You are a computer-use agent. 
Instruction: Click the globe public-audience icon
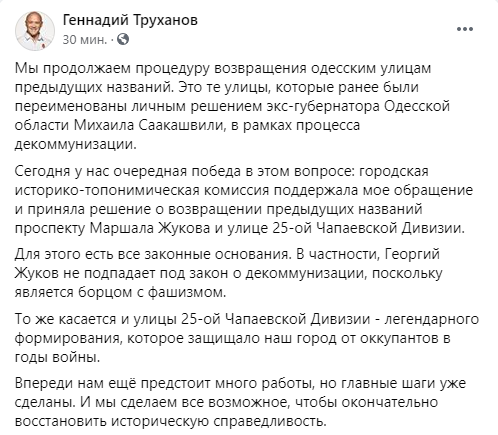coord(124,39)
